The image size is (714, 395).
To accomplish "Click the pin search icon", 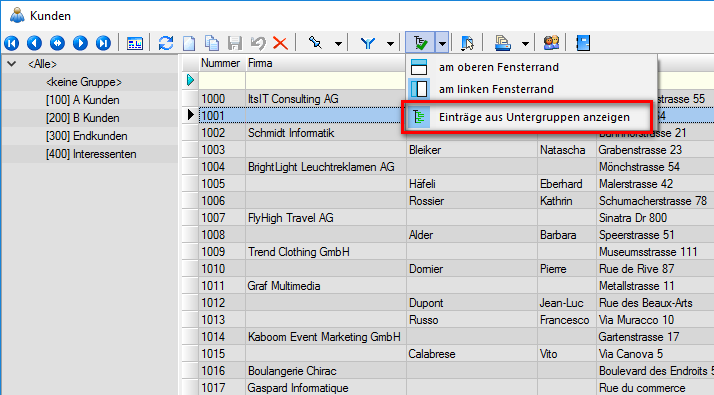I will pyautogui.click(x=315, y=43).
